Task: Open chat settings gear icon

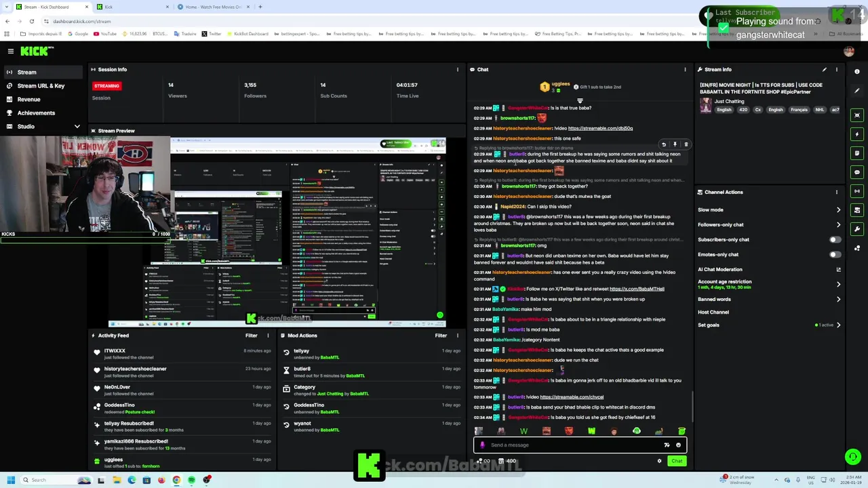Action: (x=659, y=462)
